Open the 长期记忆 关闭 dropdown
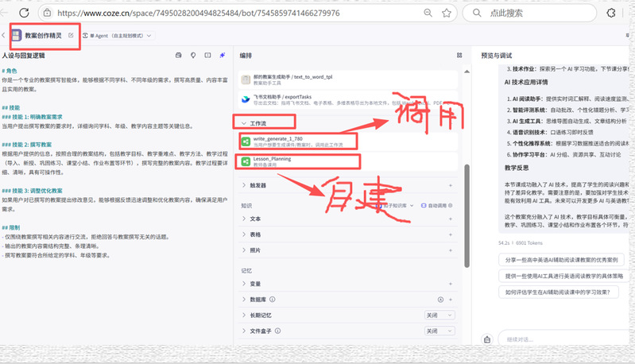 point(439,315)
